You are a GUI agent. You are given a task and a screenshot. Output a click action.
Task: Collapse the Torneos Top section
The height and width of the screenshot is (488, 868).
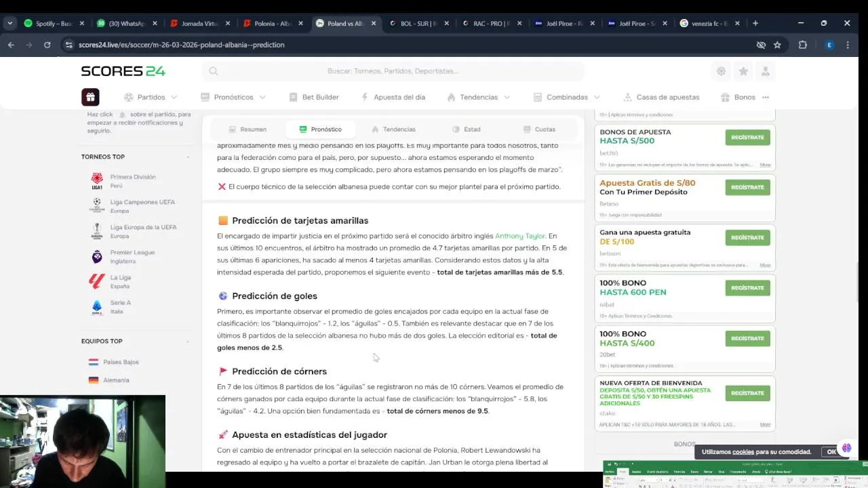click(x=188, y=157)
